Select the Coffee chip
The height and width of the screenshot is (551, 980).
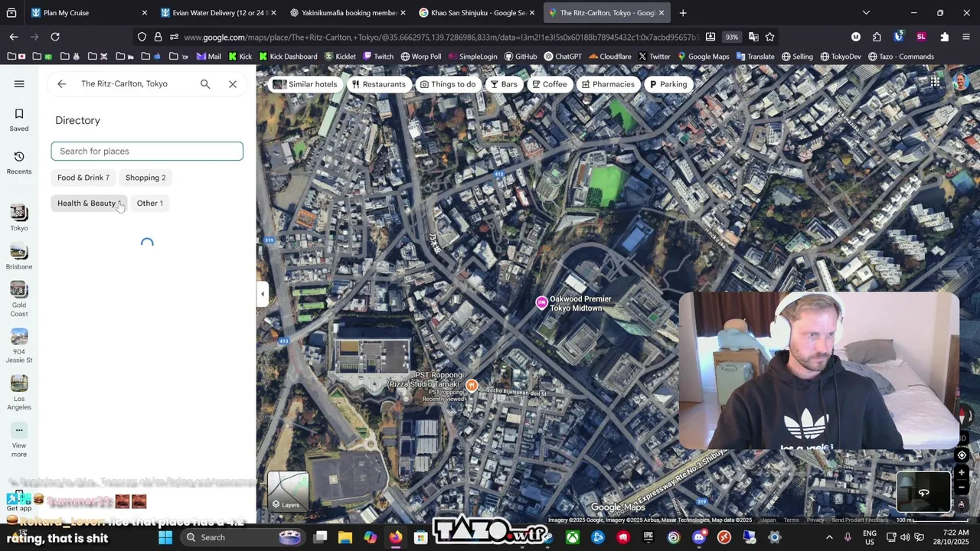549,84
